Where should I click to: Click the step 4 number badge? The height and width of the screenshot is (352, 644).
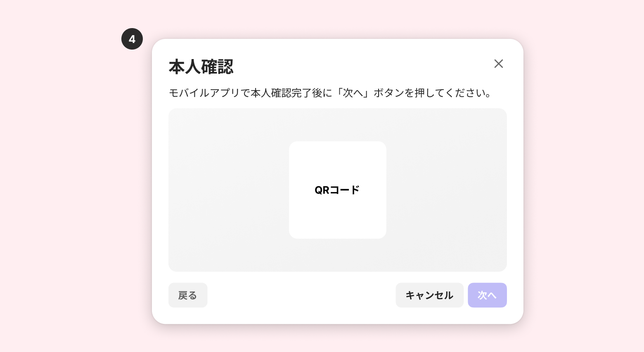[x=132, y=39]
